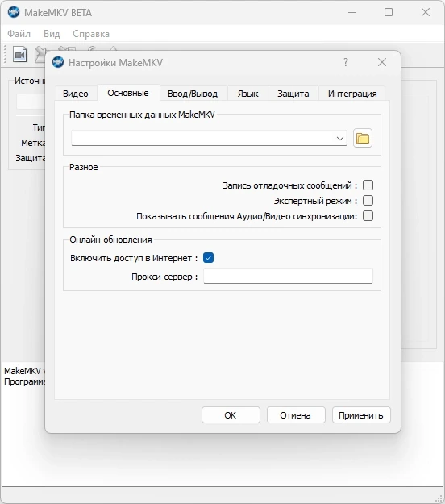Viewport: 445px width, 504px height.
Task: Open the Файл menu in main window
Action: pyautogui.click(x=19, y=34)
